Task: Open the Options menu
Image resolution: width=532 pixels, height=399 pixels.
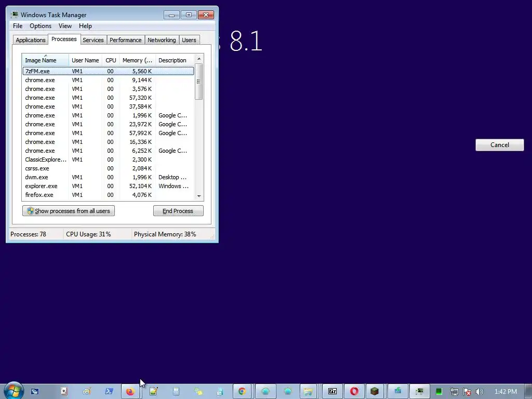Action: coord(41,26)
